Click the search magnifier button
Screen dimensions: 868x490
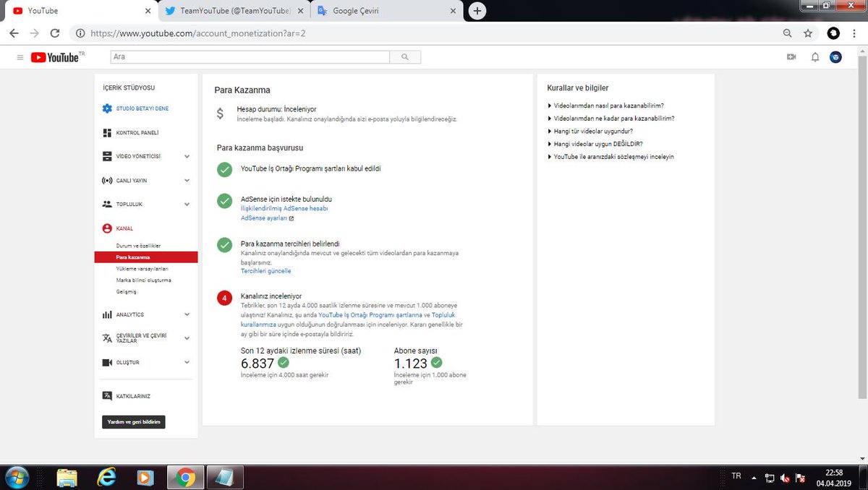405,56
